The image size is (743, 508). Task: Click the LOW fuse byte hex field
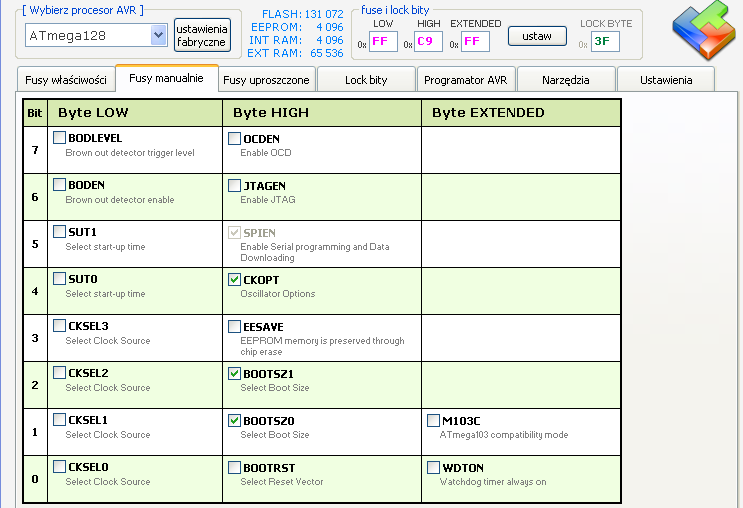(x=383, y=41)
